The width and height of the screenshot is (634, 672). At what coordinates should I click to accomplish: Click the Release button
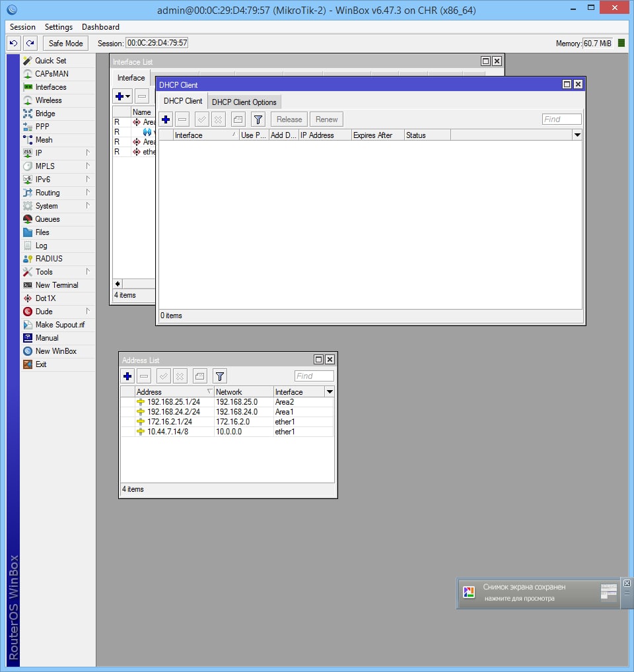(x=289, y=119)
